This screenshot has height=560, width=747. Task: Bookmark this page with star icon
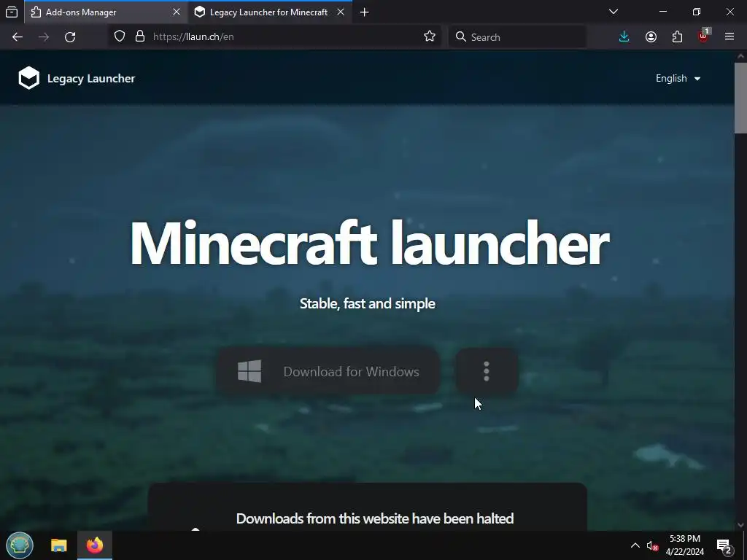[430, 36]
